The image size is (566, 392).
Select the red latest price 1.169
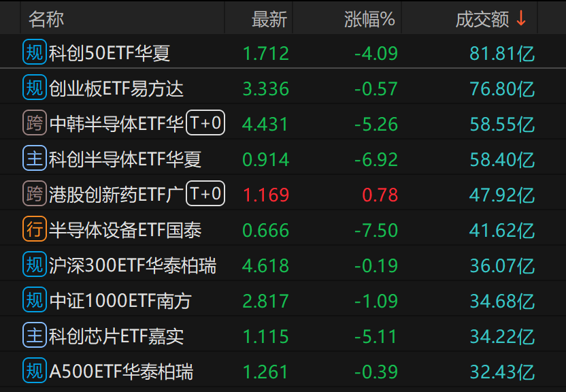(266, 195)
